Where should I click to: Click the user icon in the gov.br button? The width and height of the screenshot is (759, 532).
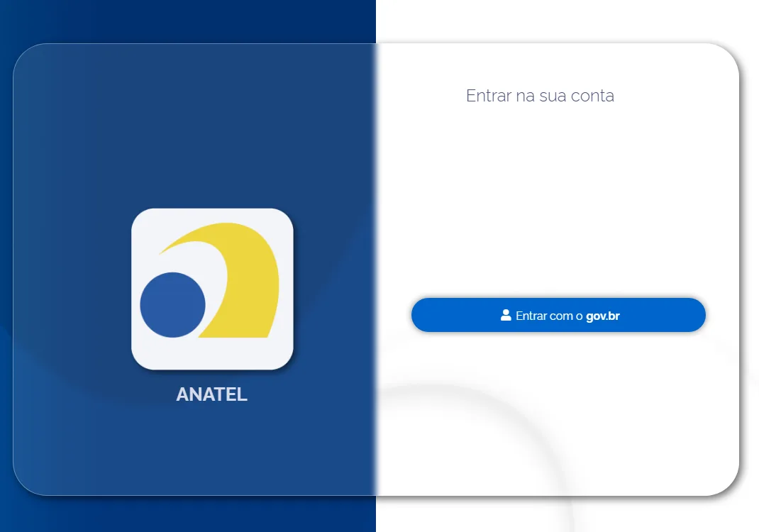point(505,315)
